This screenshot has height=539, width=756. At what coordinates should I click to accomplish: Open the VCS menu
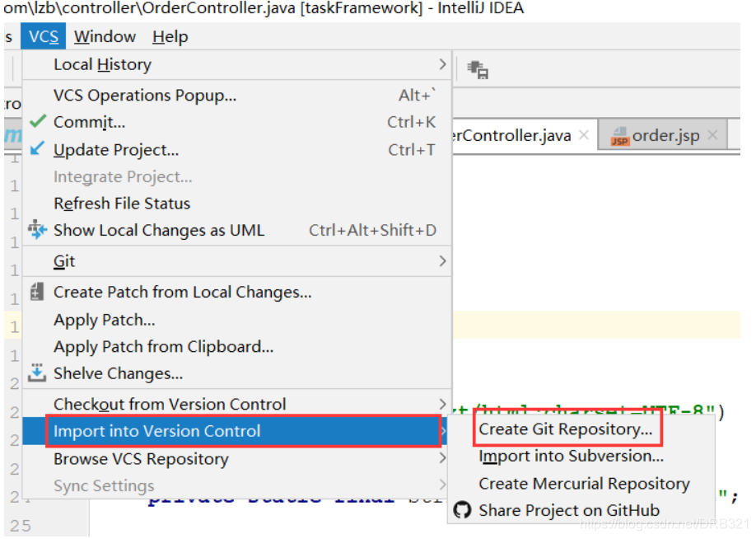[44, 36]
